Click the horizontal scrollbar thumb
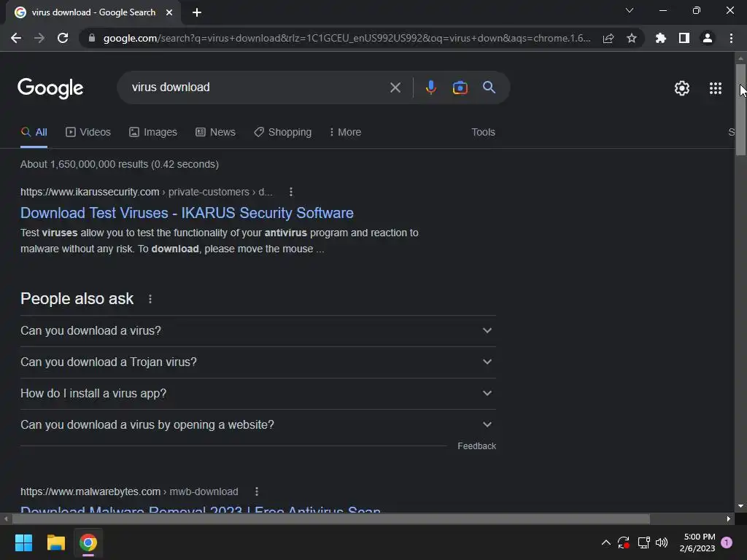This screenshot has height=560, width=747. 330,519
